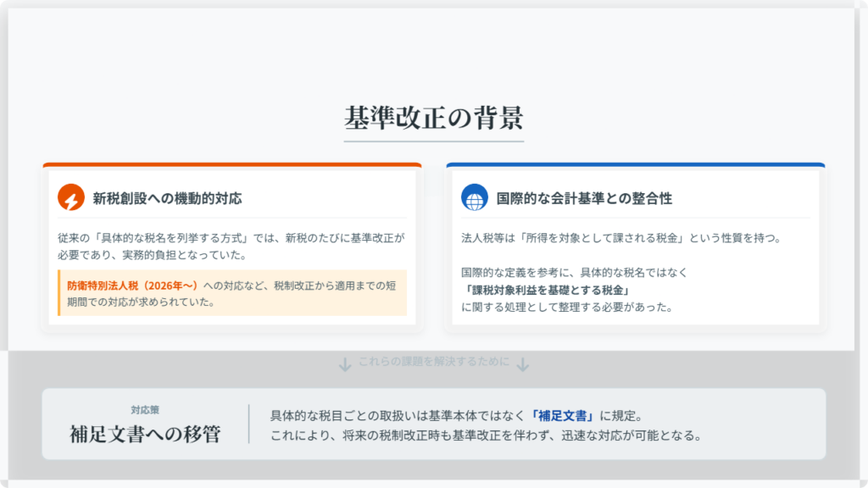
Task: Click the line starting with これにより、将来の税制改正時も
Action: 486,436
